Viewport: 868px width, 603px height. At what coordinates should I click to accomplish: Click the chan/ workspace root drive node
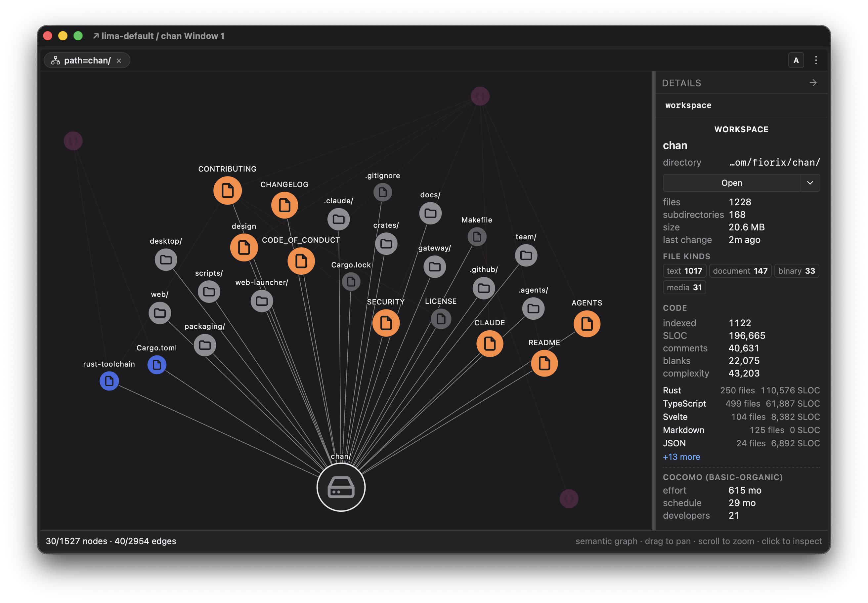tap(341, 487)
